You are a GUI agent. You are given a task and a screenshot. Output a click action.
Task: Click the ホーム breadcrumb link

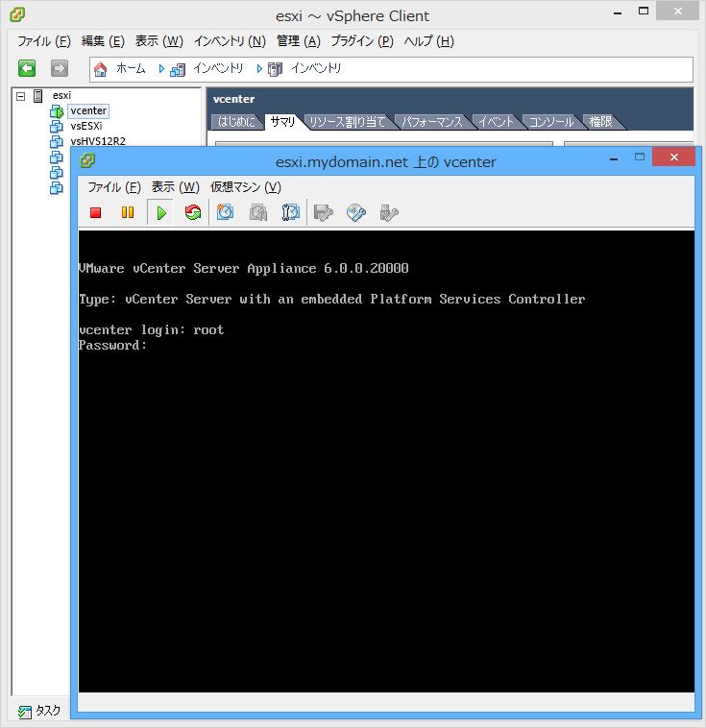pyautogui.click(x=131, y=69)
